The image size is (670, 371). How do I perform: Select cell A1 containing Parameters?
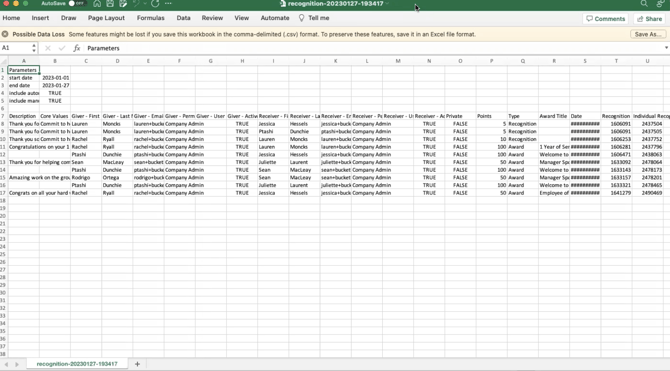point(24,70)
